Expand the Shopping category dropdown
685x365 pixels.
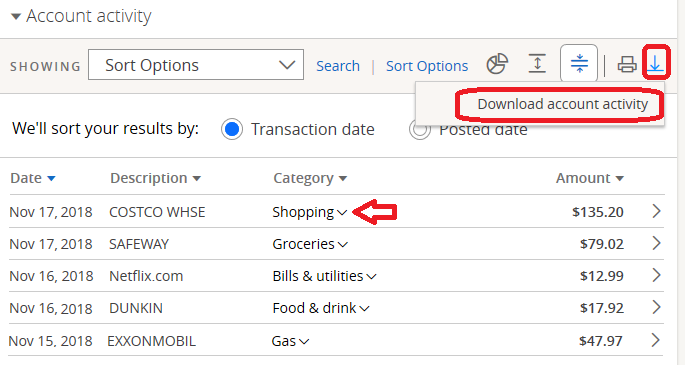[x=309, y=212]
